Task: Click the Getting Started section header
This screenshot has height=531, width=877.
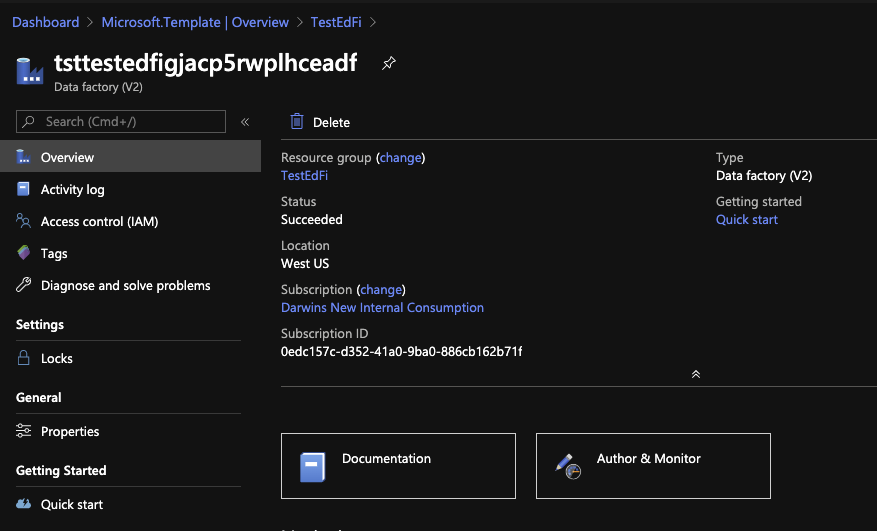Action: [61, 471]
